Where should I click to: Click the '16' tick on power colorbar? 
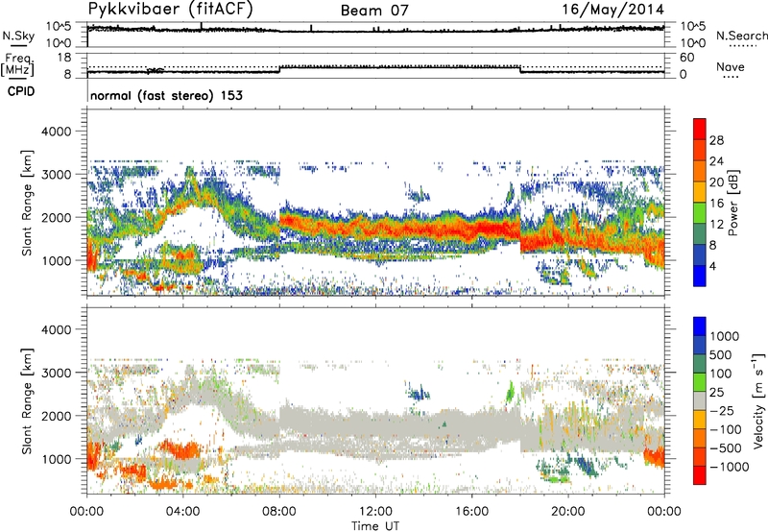coord(716,204)
